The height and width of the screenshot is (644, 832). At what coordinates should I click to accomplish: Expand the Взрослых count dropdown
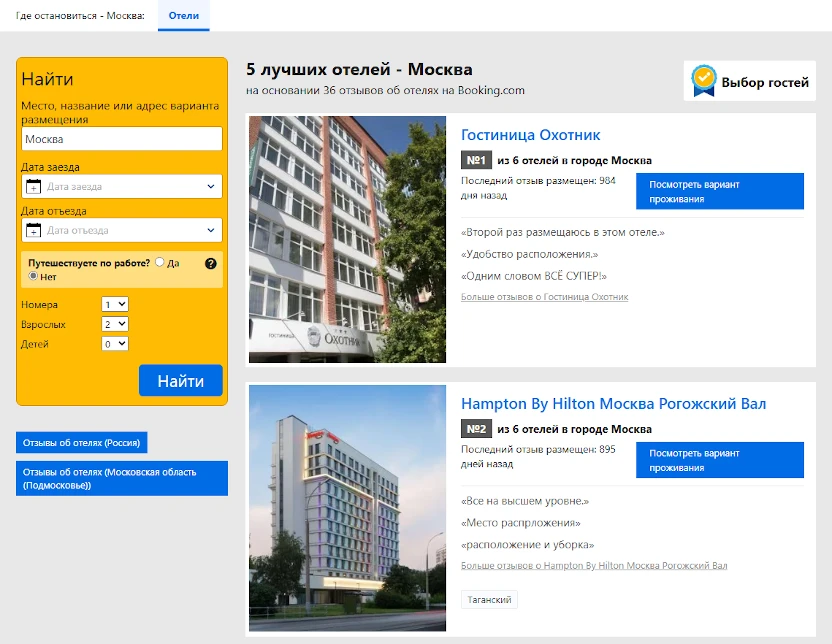click(115, 324)
